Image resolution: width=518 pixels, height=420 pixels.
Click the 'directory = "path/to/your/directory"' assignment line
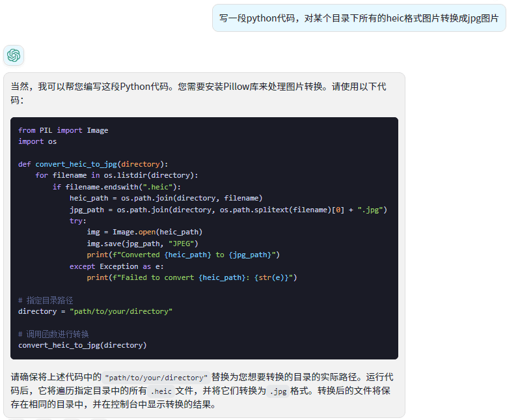pyautogui.click(x=95, y=311)
